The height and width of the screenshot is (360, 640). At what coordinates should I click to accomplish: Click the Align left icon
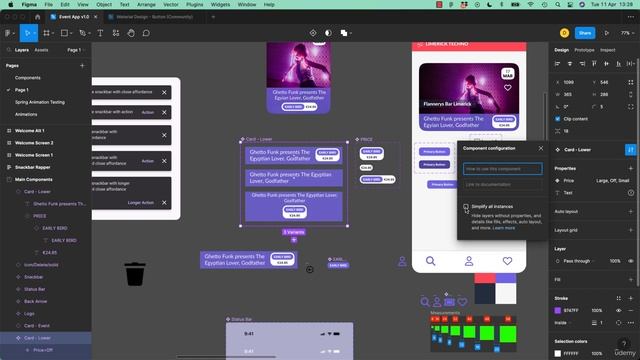(x=558, y=64)
